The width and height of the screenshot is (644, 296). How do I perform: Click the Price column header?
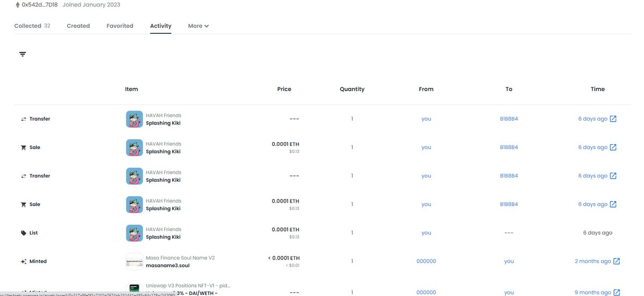284,89
